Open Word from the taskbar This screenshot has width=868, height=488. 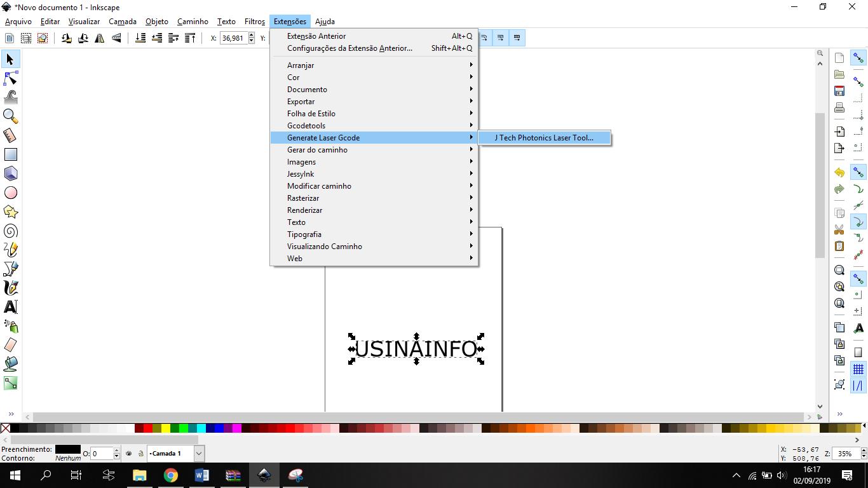click(201, 475)
